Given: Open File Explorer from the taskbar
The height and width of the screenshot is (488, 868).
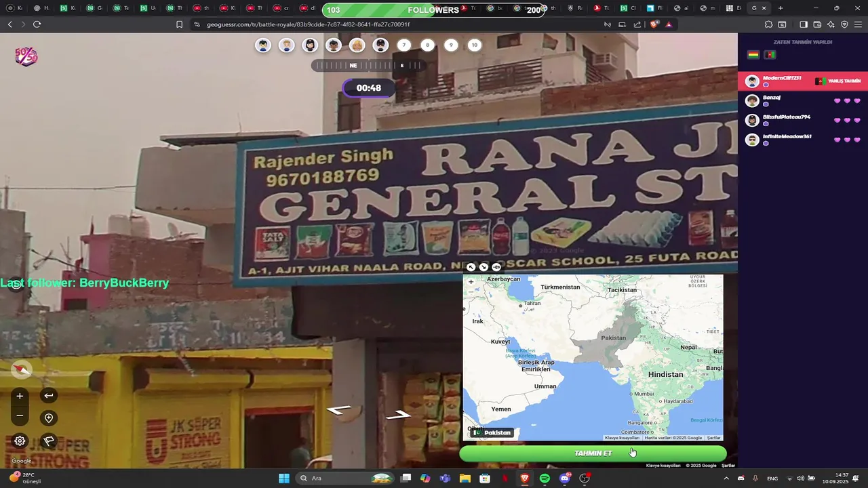Looking at the screenshot, I should pos(465,479).
